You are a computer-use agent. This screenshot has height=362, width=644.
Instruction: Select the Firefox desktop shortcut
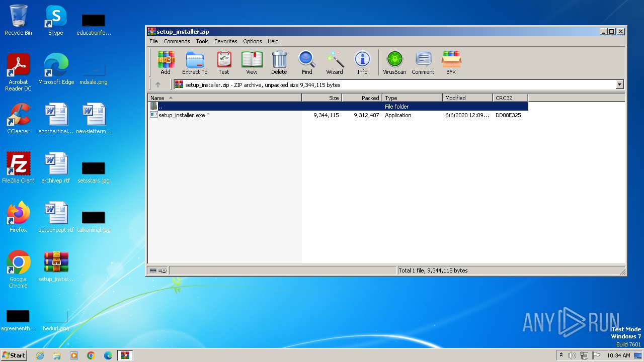18,218
